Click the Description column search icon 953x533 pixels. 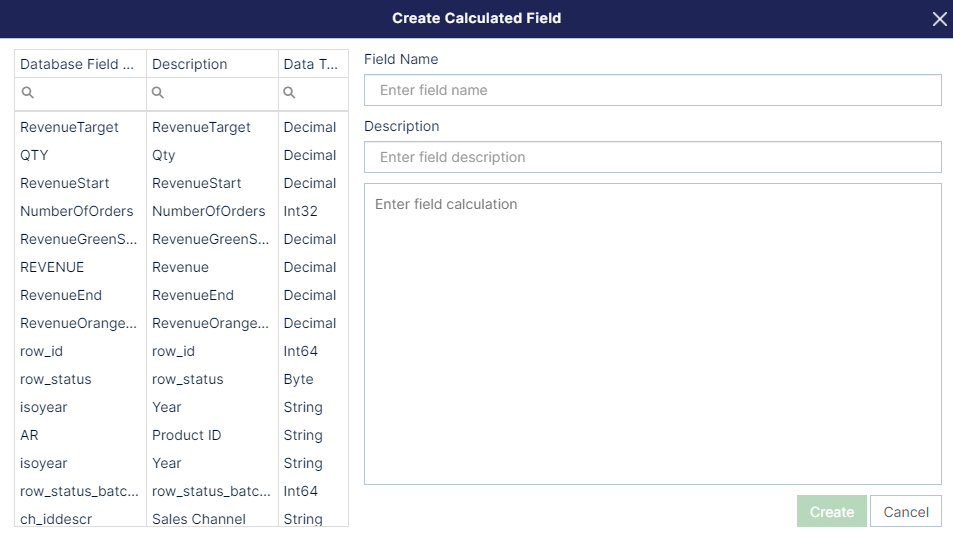click(157, 92)
